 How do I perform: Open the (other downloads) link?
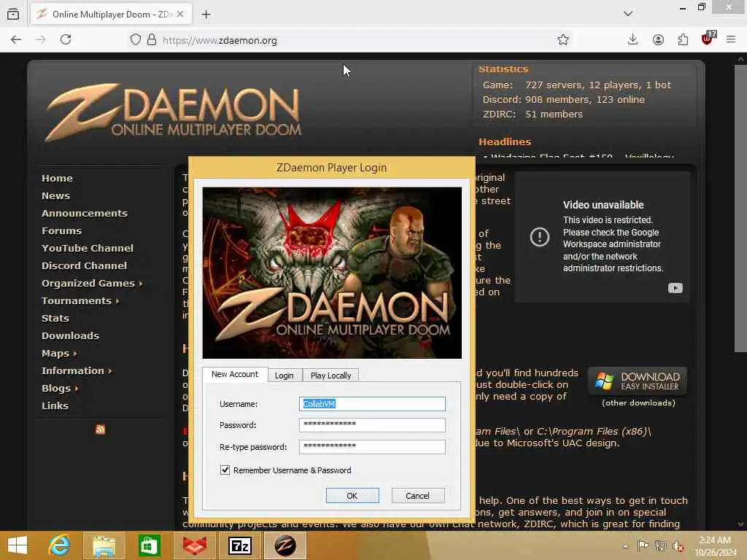[x=638, y=402]
